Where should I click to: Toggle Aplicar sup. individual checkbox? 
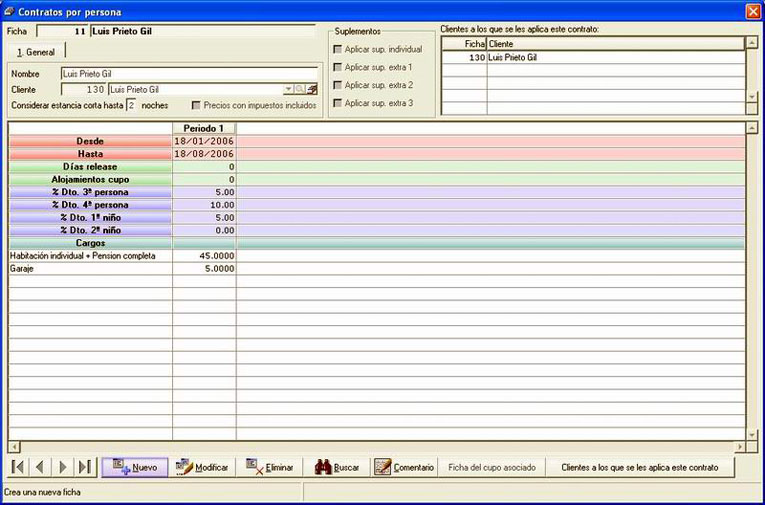(x=337, y=49)
